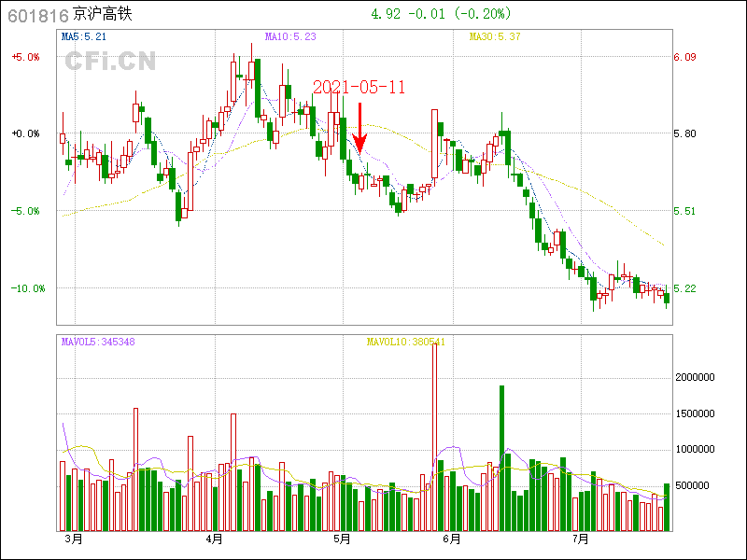This screenshot has width=747, height=560.
Task: Click the 6.09 price axis label
Action: [684, 57]
